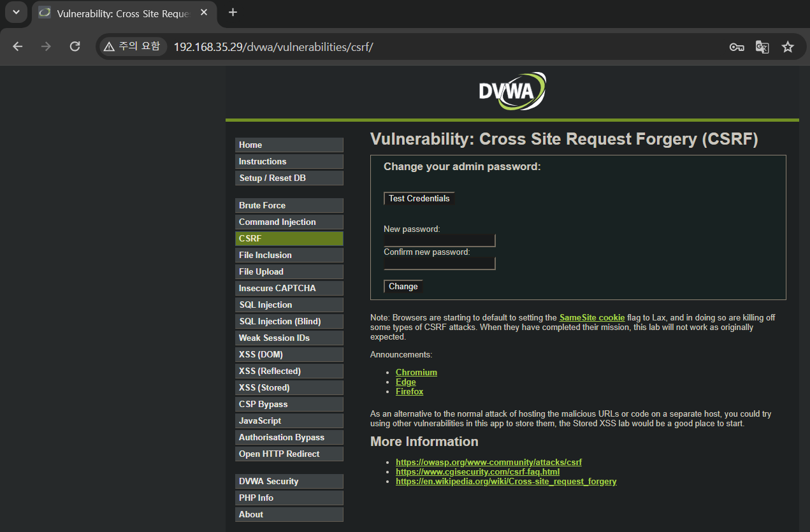Open the Open HTTP Redirect page

[289, 454]
